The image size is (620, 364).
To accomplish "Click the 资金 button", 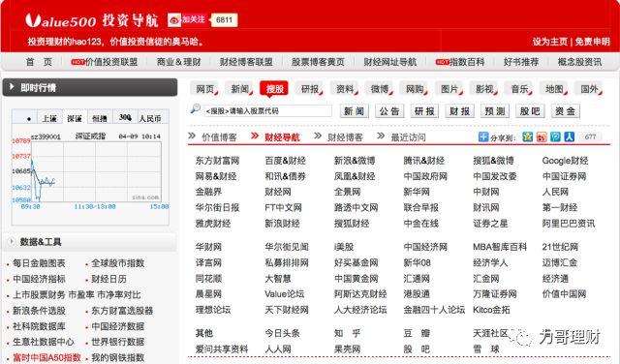I will (566, 111).
